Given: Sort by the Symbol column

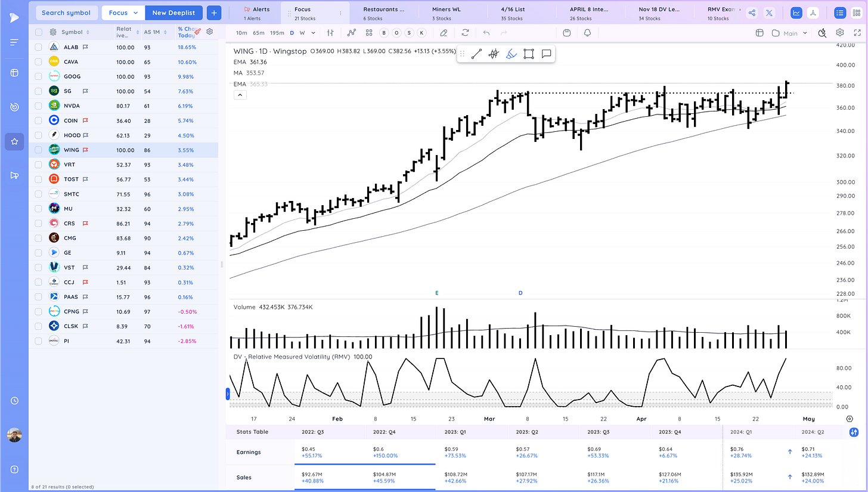Looking at the screenshot, I should point(75,32).
